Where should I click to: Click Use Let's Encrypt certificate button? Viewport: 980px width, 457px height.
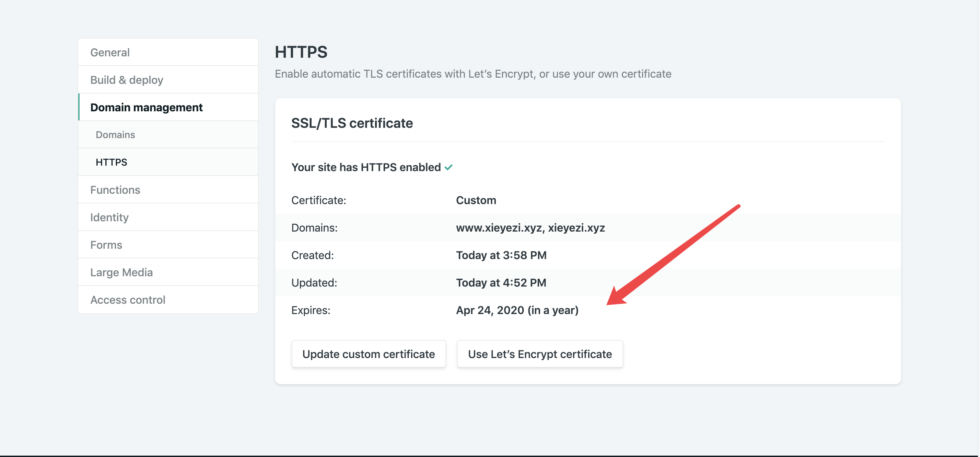[539, 354]
